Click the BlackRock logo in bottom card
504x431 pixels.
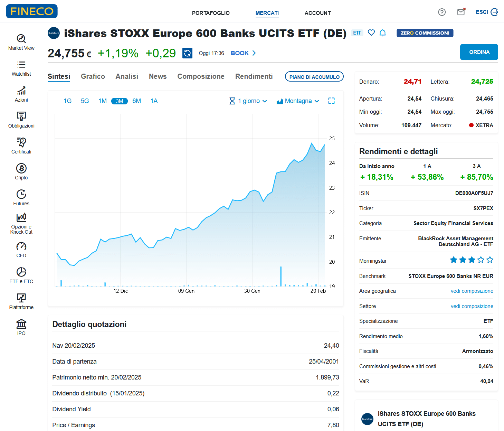click(x=367, y=419)
